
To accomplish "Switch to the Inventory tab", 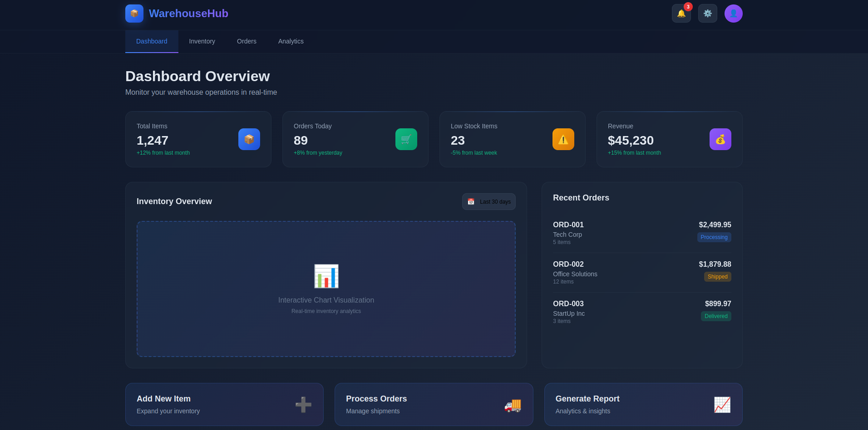I will tap(202, 41).
